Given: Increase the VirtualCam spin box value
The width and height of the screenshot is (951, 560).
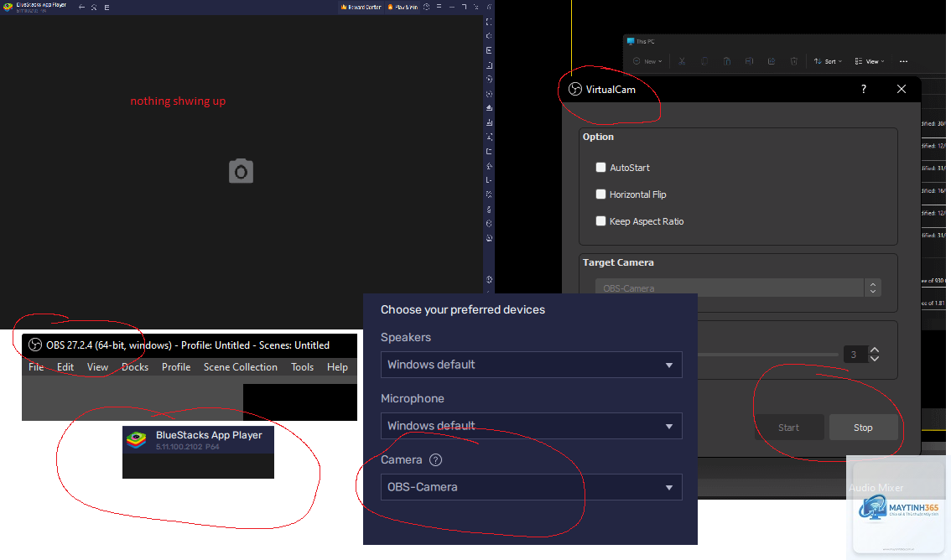Looking at the screenshot, I should 875,350.
